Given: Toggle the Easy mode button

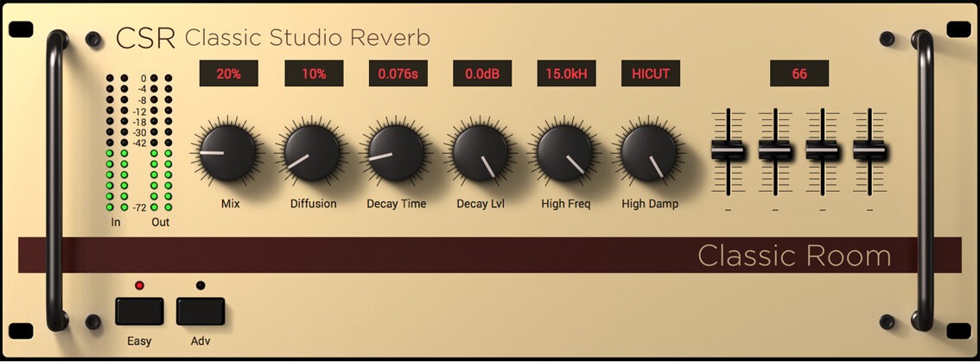Looking at the screenshot, I should tap(139, 311).
